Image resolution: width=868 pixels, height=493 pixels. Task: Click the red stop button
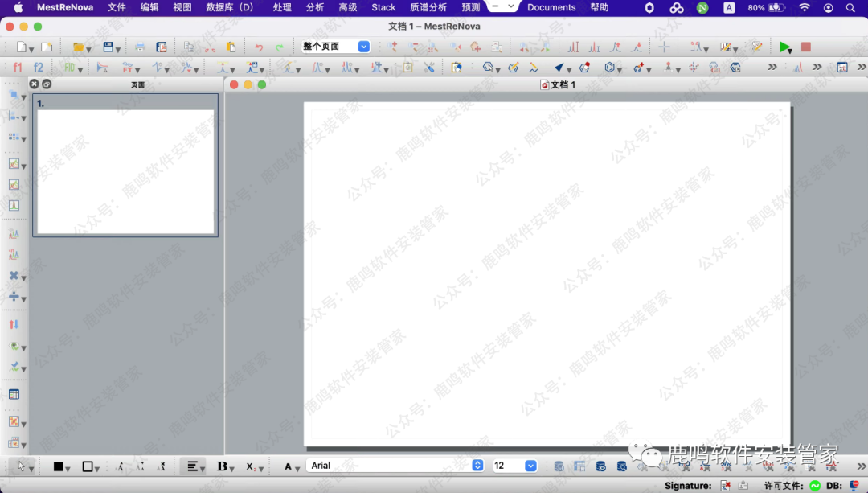pyautogui.click(x=806, y=47)
